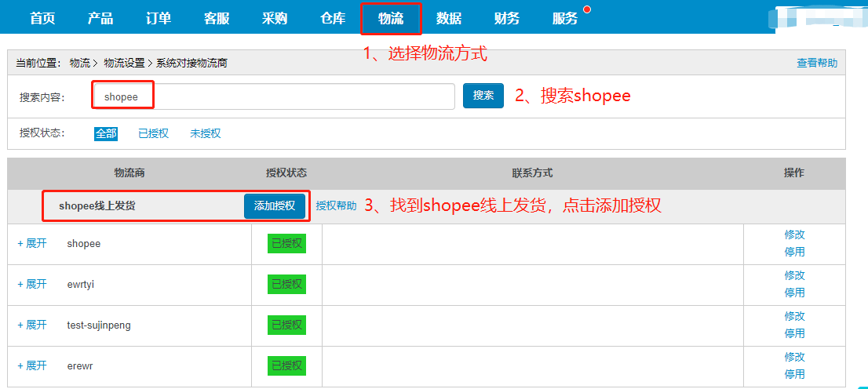Click the 已授权 badge of ewrtyi
Image resolution: width=868 pixels, height=389 pixels.
click(x=286, y=285)
